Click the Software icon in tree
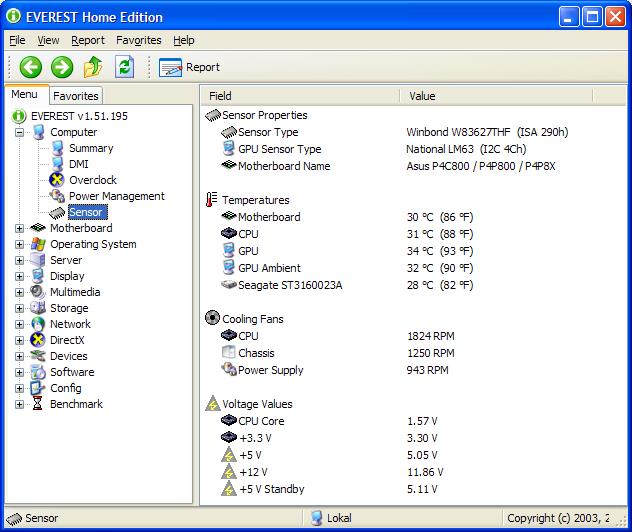The width and height of the screenshot is (632, 532). pyautogui.click(x=38, y=372)
